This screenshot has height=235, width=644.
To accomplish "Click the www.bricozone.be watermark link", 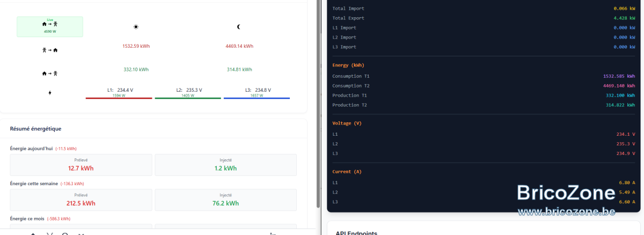I will click(566, 211).
